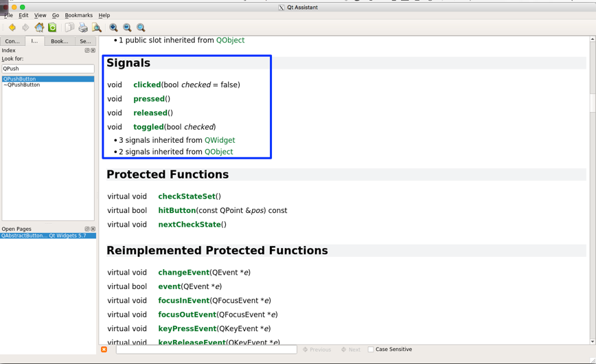
Task: Open Print Preview from the toolbar
Action: (x=97, y=27)
